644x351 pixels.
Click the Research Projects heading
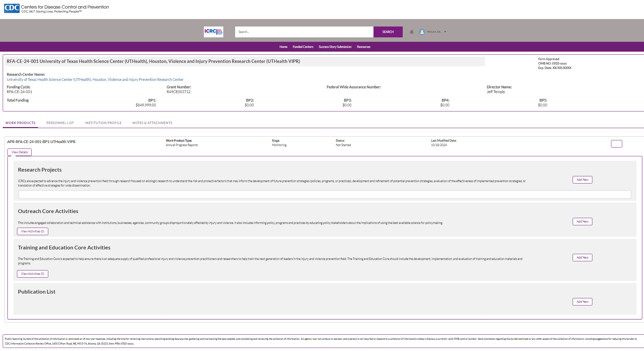[x=40, y=170]
